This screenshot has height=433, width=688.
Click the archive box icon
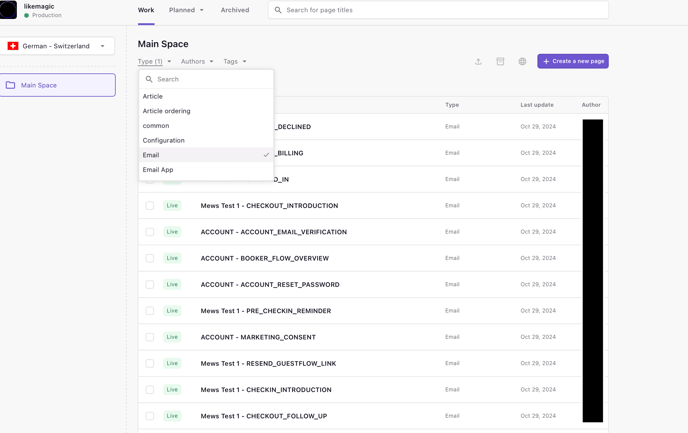click(x=500, y=62)
